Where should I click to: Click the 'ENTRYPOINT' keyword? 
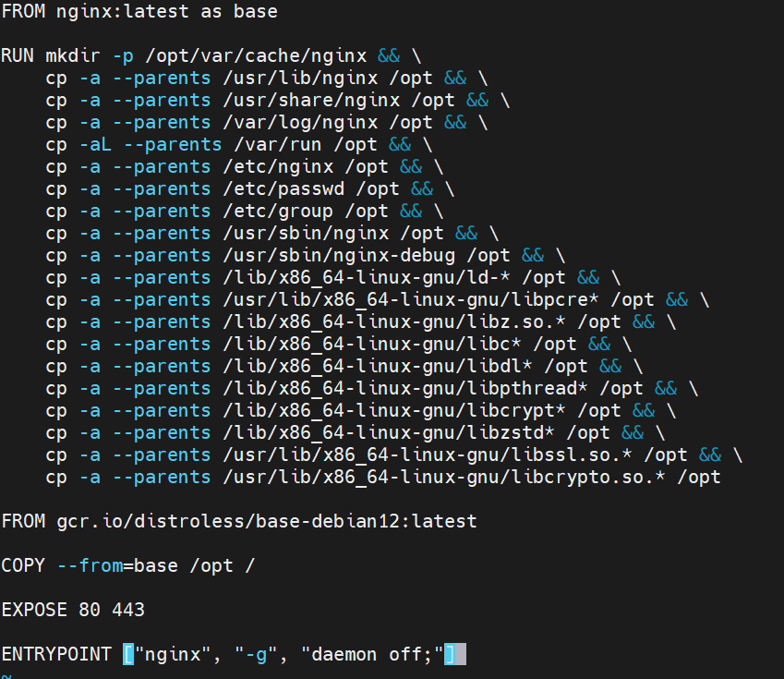(56, 654)
